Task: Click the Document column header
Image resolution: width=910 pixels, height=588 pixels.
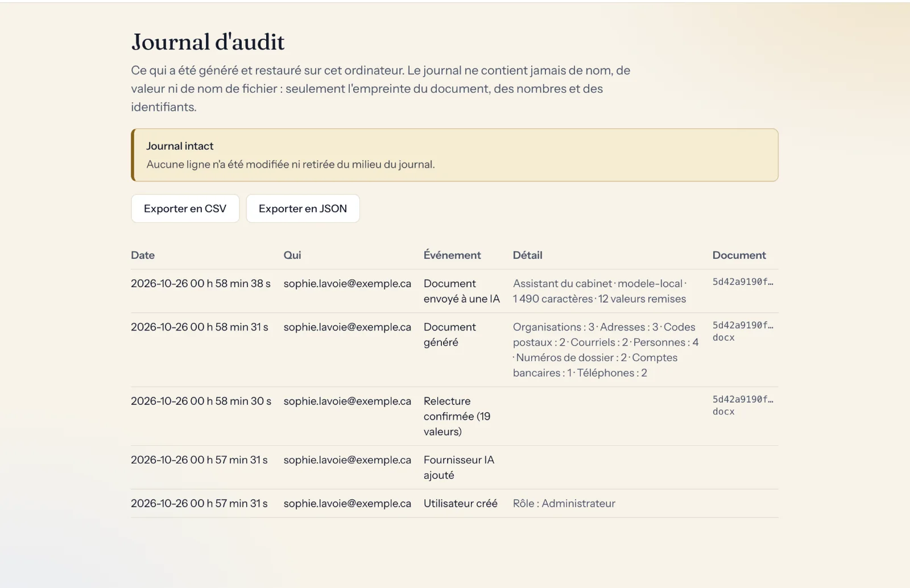Action: [x=739, y=255]
